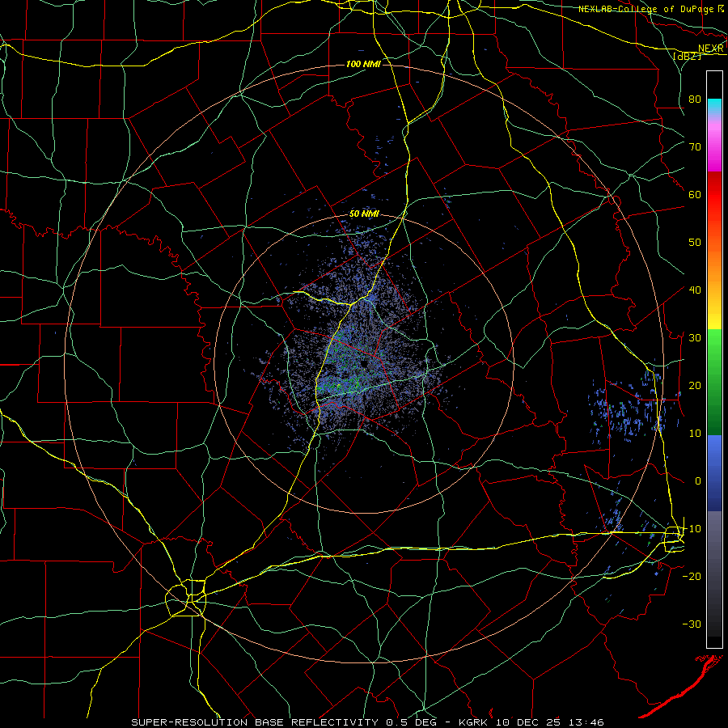This screenshot has width=728, height=728.
Task: Click the -30 value on the dBZ scale
Action: pos(692,624)
